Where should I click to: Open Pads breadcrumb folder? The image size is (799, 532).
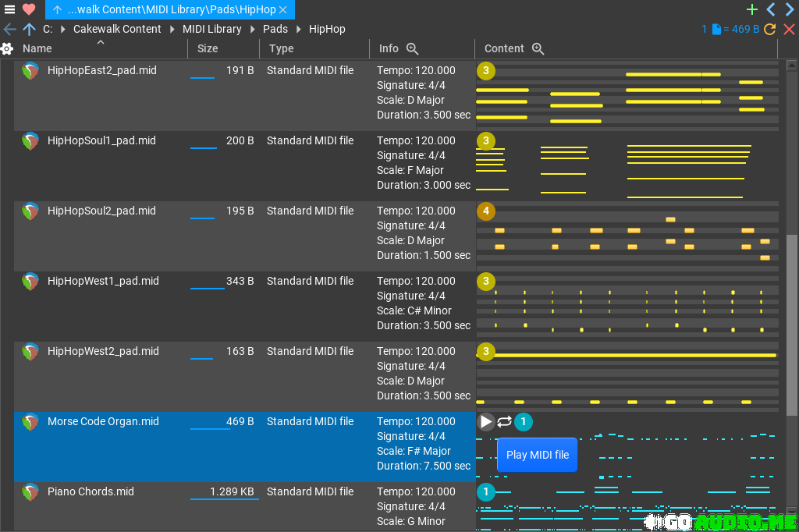[x=275, y=29]
